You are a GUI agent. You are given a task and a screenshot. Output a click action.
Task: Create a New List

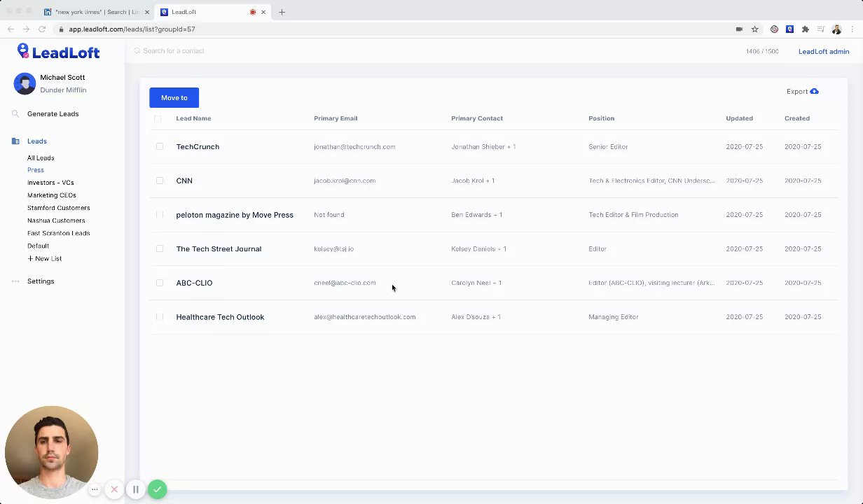point(45,258)
